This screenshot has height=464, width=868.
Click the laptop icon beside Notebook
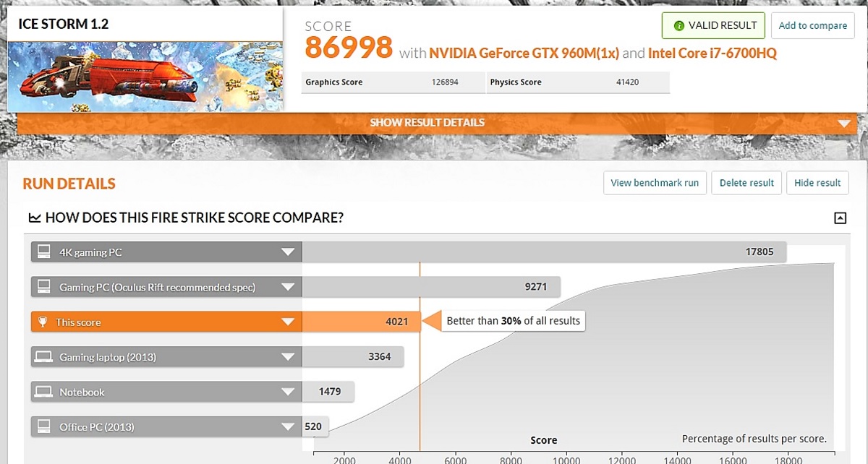[43, 392]
